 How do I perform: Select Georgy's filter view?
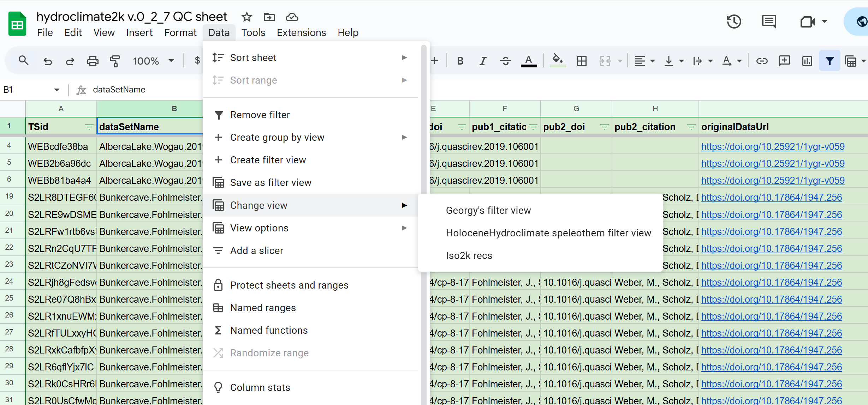tap(488, 210)
